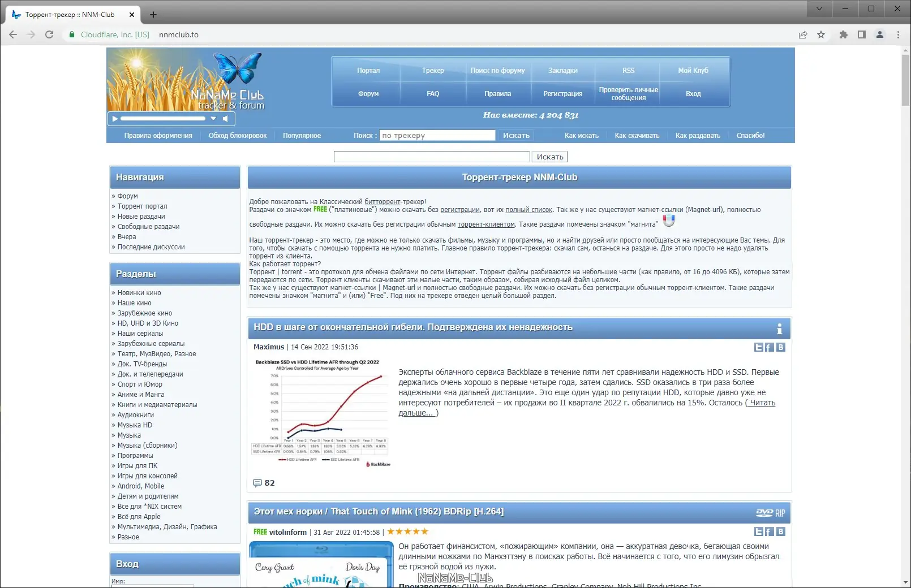Open the Мой Клуб menu item

(x=693, y=71)
